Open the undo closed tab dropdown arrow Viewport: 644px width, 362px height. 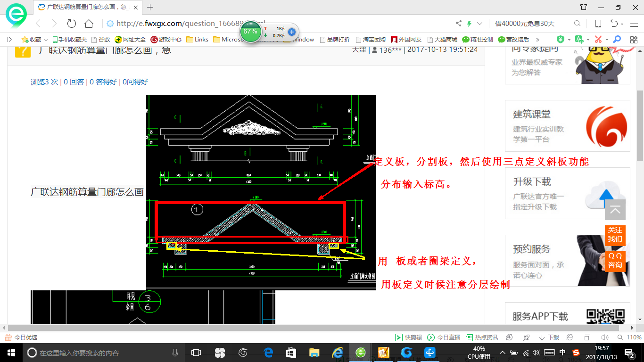tap(622, 24)
